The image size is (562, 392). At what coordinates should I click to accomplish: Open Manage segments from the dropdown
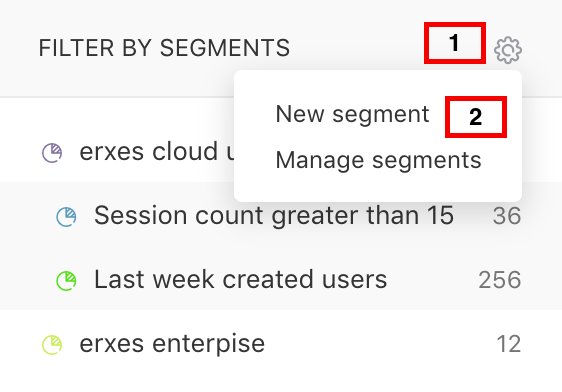378,160
